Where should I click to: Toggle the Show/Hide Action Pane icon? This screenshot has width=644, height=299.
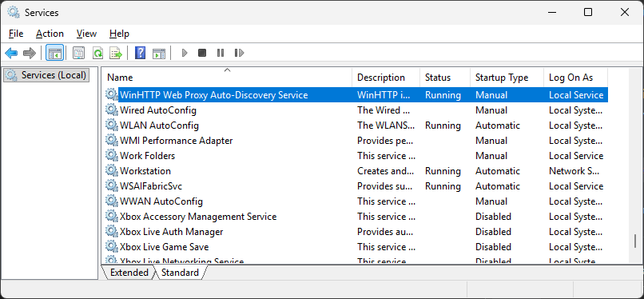(159, 53)
